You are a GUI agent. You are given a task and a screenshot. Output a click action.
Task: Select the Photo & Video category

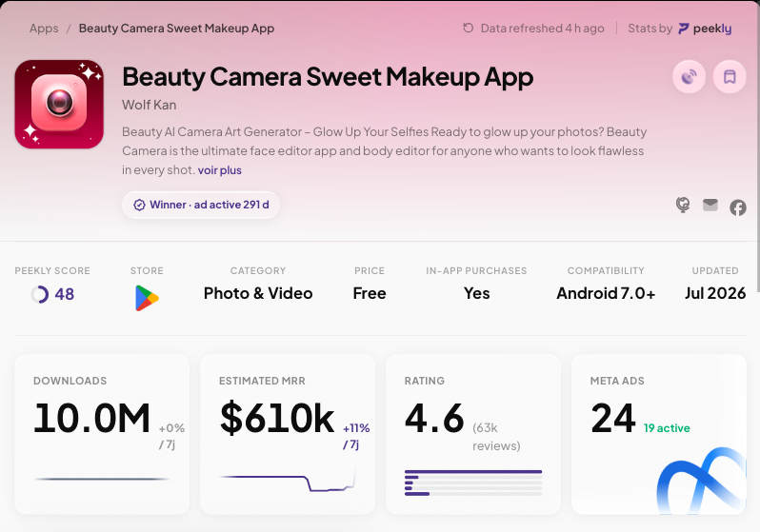pyautogui.click(x=258, y=293)
